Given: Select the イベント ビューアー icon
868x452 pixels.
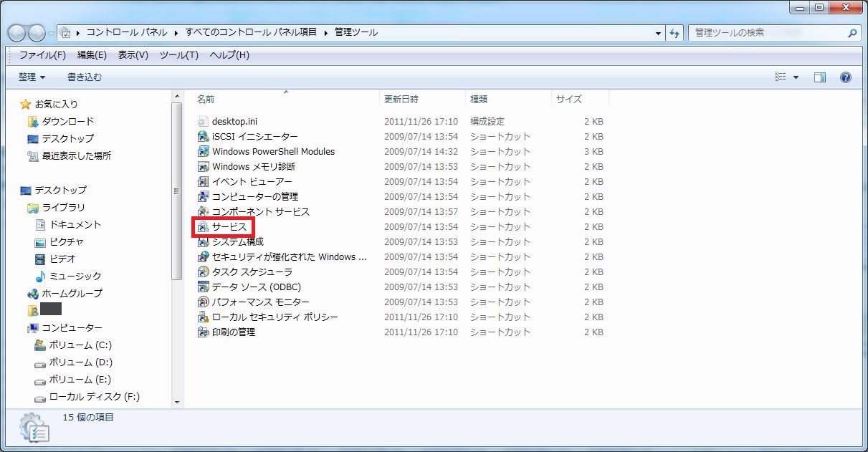Looking at the screenshot, I should point(203,182).
